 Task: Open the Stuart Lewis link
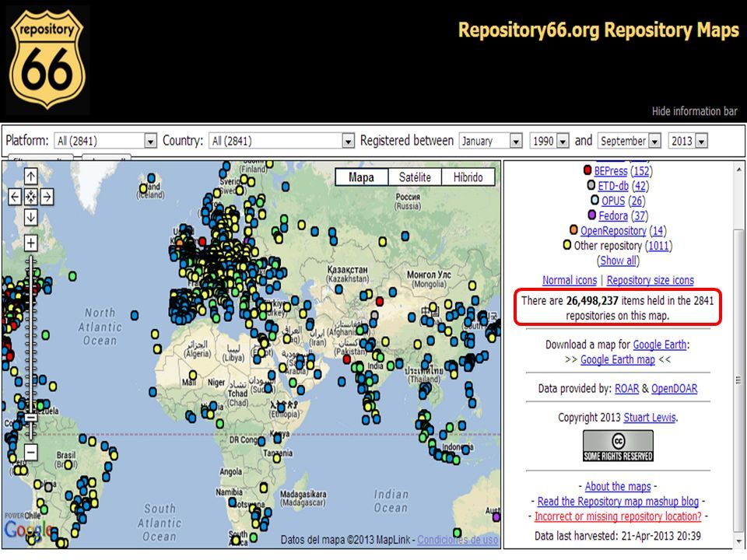(649, 418)
